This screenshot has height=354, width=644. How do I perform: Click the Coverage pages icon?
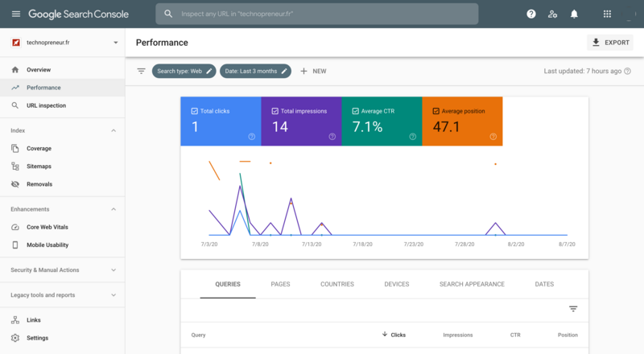click(15, 148)
